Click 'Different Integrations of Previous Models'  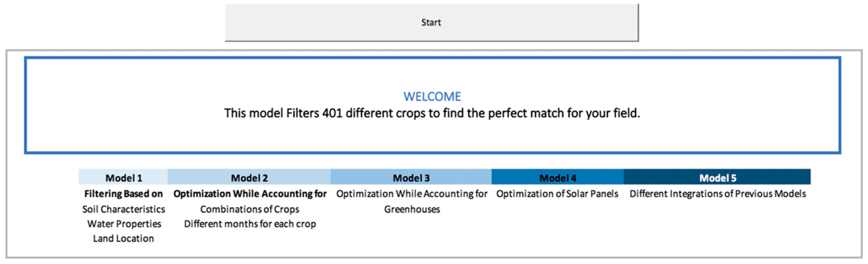tap(718, 194)
